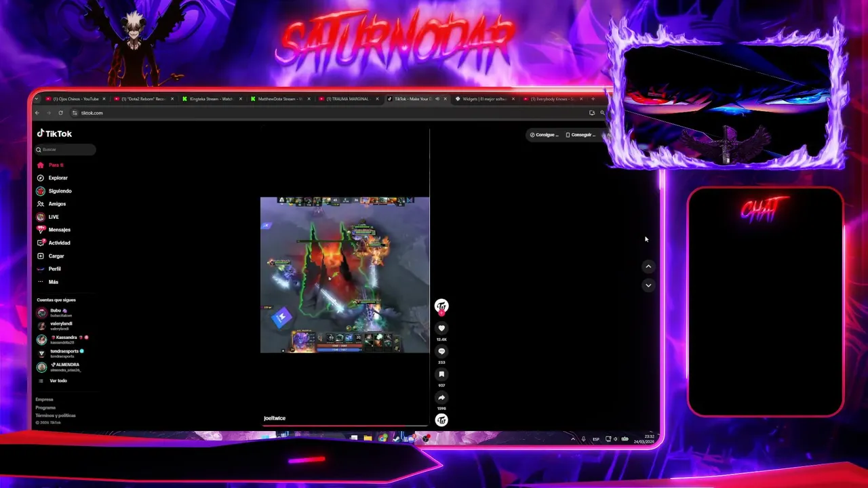The width and height of the screenshot is (868, 488).
Task: Open the spinning sound disc icon
Action: click(441, 420)
